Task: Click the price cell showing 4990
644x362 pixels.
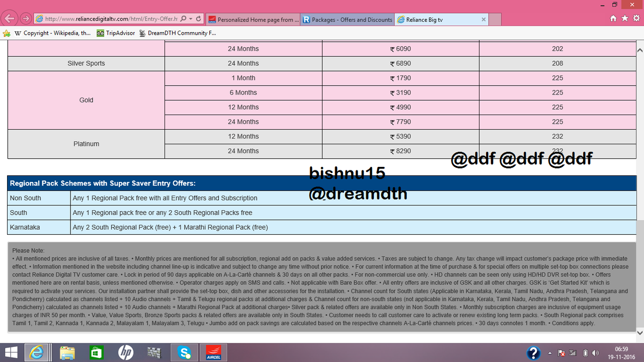Action: (x=400, y=107)
